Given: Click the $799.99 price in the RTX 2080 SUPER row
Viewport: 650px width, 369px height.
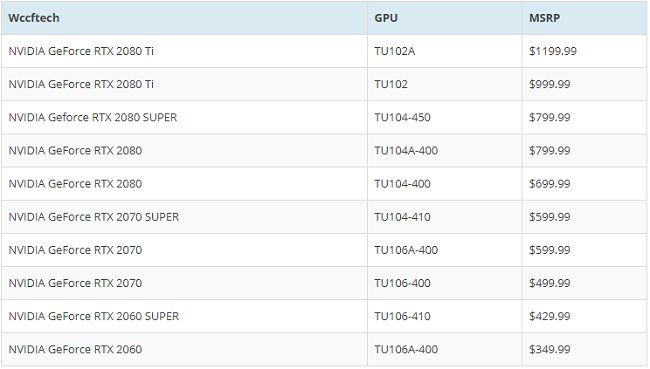Looking at the screenshot, I should tap(550, 117).
